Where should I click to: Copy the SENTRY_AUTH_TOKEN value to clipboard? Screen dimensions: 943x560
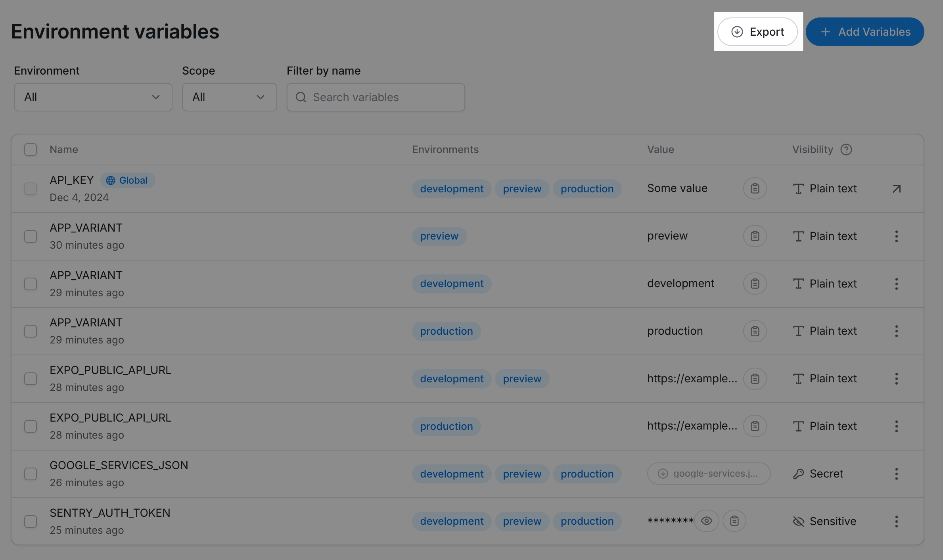click(734, 521)
